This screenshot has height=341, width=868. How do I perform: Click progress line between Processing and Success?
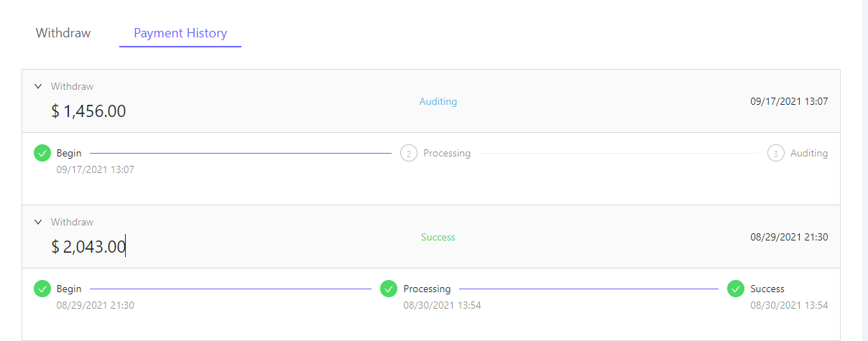(588, 289)
